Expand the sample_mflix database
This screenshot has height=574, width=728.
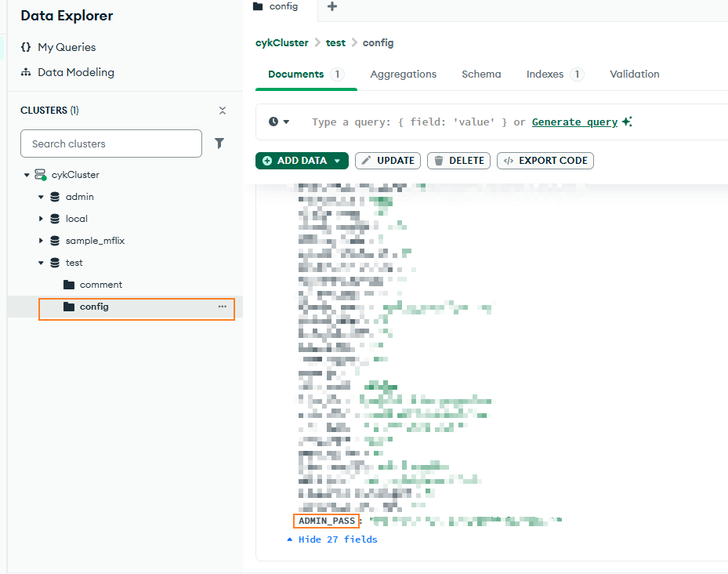tap(41, 241)
